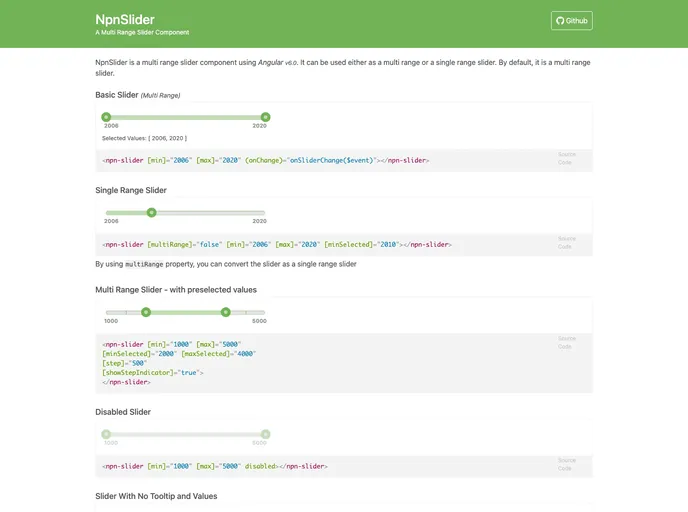Click the unfilled track of Single Range Slider

pyautogui.click(x=211, y=213)
